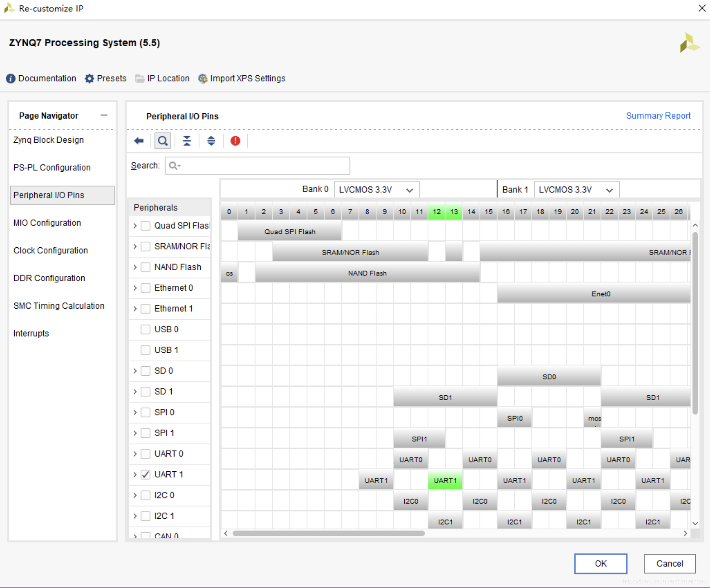The width and height of the screenshot is (710, 588).
Task: Enable the Quad SPI Flash checkbox
Action: click(145, 225)
